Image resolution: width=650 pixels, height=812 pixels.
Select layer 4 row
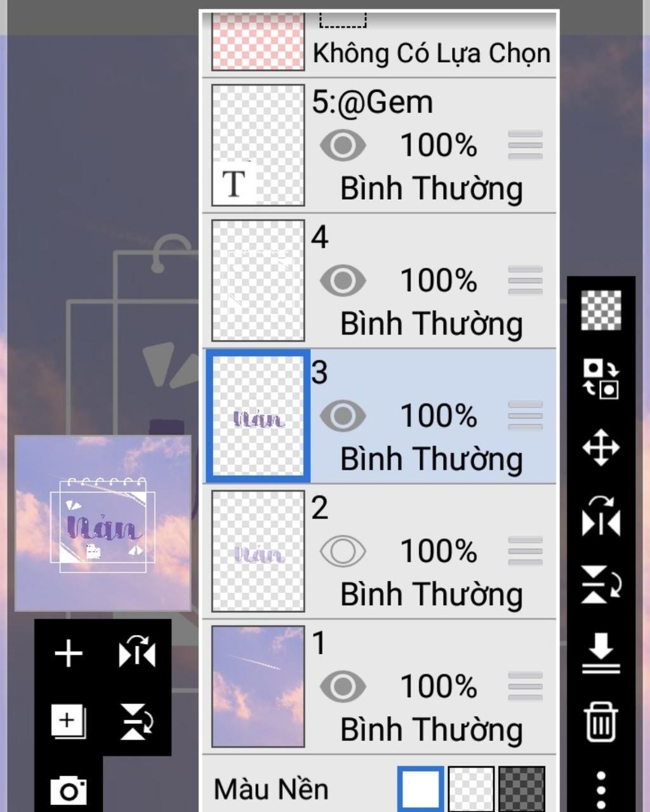click(380, 280)
